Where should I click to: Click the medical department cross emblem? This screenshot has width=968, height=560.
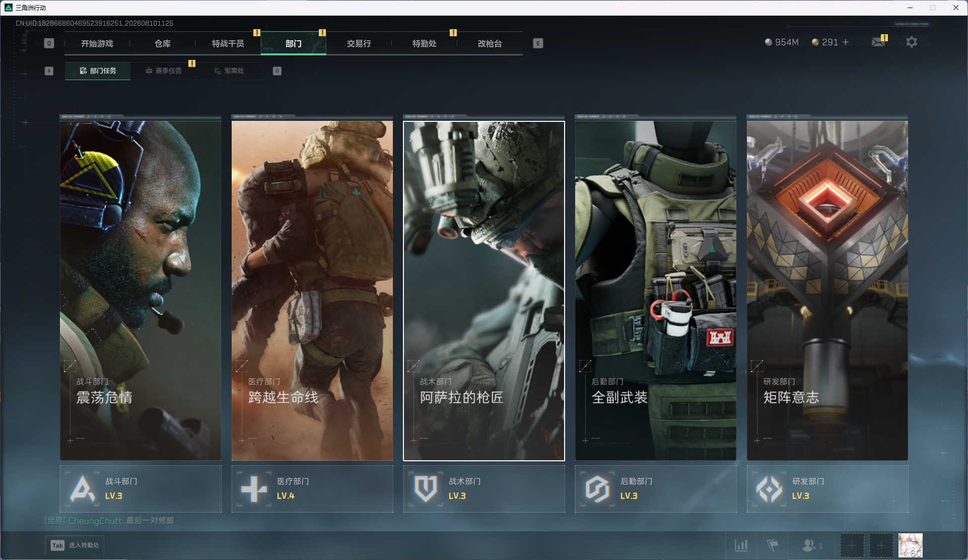tap(254, 489)
